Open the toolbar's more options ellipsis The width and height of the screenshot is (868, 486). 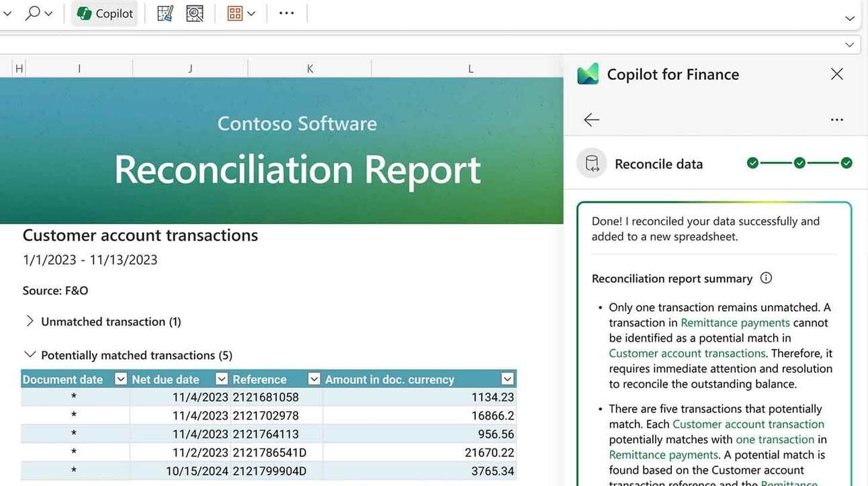pos(287,13)
